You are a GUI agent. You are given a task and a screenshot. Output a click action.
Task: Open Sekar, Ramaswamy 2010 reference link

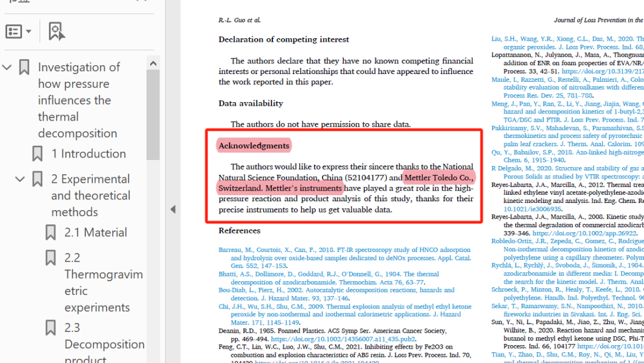point(568,310)
